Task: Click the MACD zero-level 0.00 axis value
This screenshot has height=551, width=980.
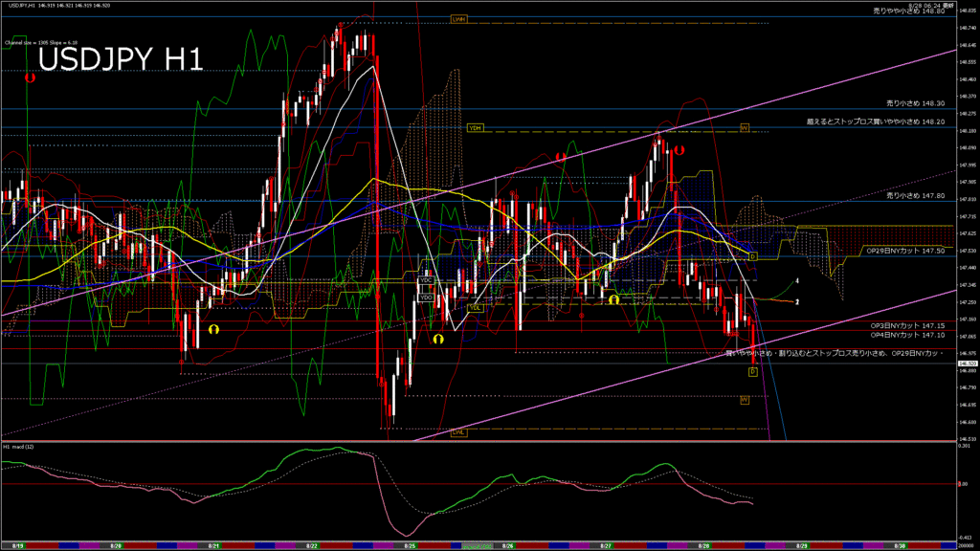Action: pyautogui.click(x=963, y=484)
